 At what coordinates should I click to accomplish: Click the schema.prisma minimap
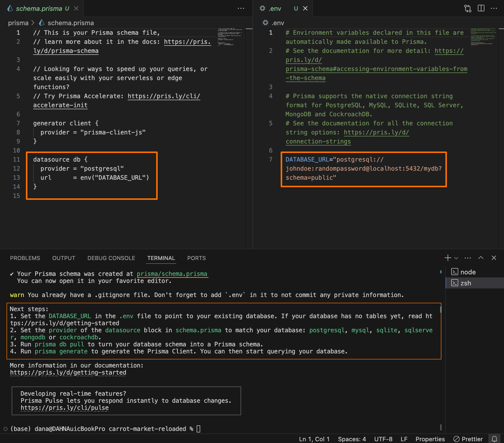coord(230,37)
